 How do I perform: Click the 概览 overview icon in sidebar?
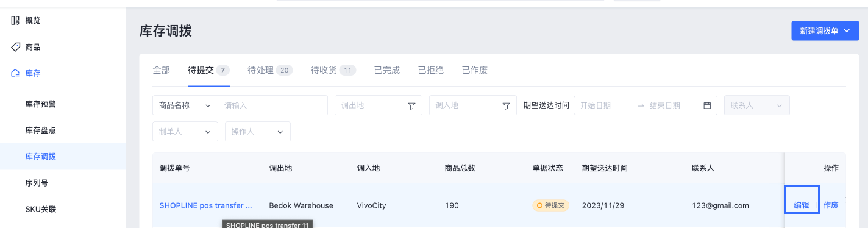pyautogui.click(x=15, y=21)
